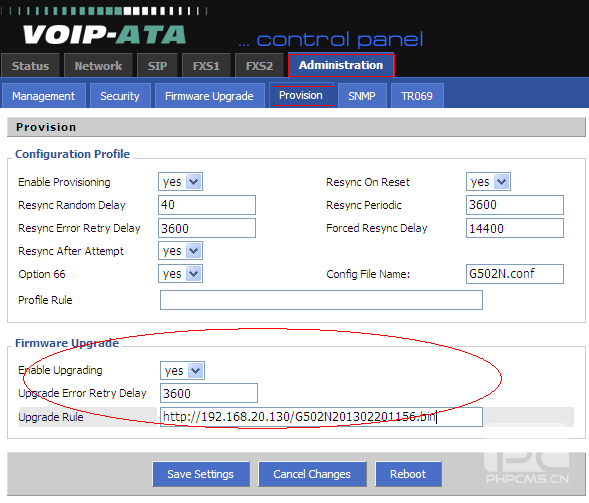Click the VOIP-ATA logo
This screenshot has width=589, height=503.
(104, 35)
